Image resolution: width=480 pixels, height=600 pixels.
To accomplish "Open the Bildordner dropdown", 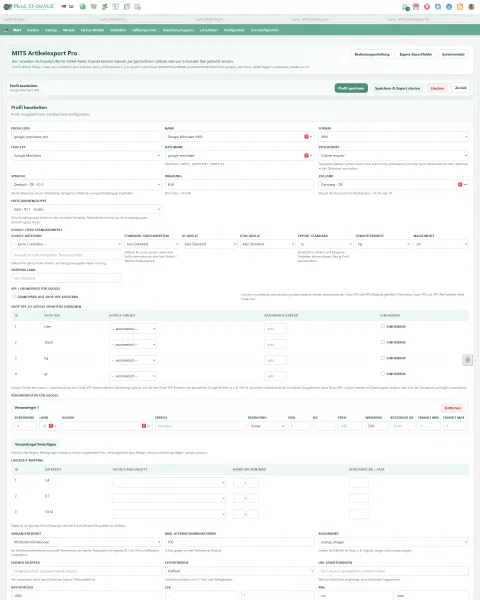I will (393, 542).
